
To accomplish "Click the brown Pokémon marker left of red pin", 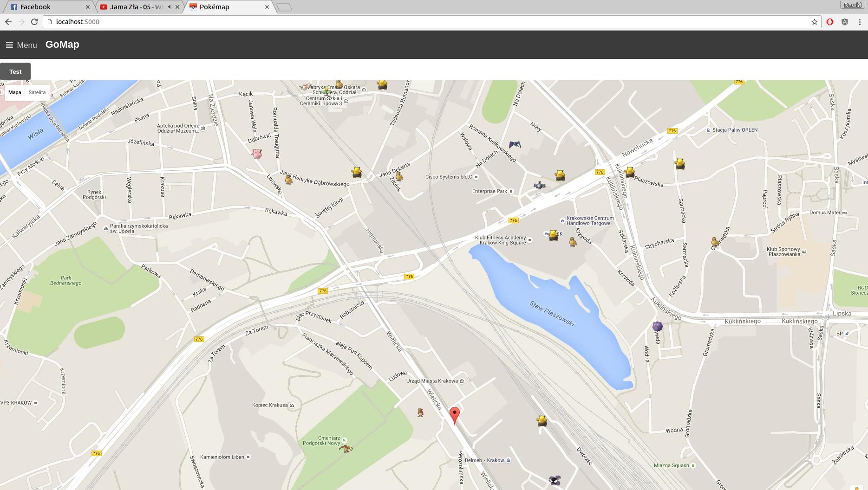I will [420, 412].
